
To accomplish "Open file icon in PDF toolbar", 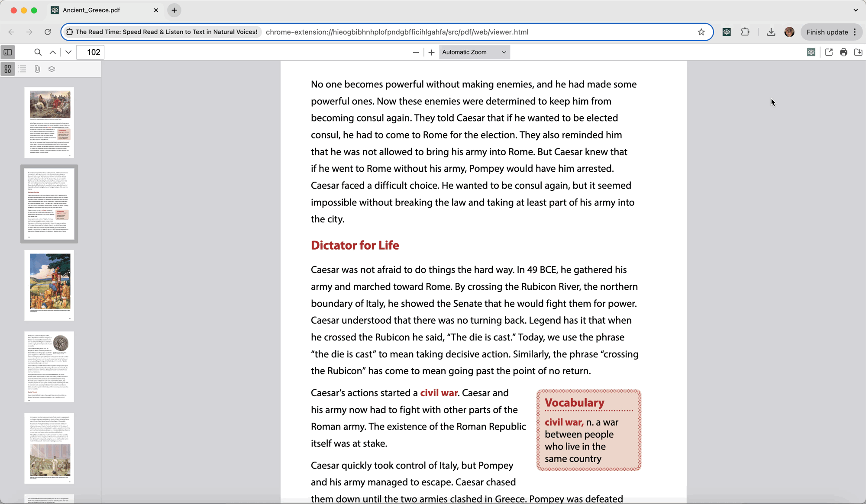I will point(829,52).
